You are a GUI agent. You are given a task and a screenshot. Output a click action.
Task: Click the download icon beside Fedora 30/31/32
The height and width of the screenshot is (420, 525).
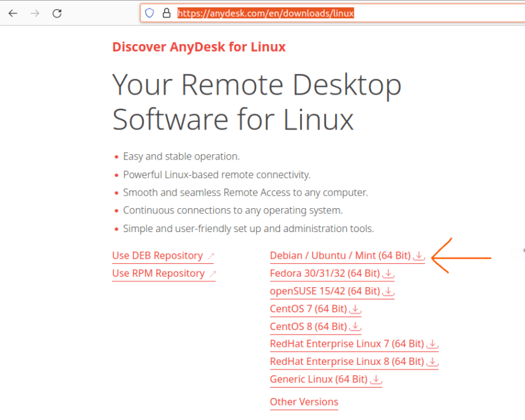pos(389,273)
